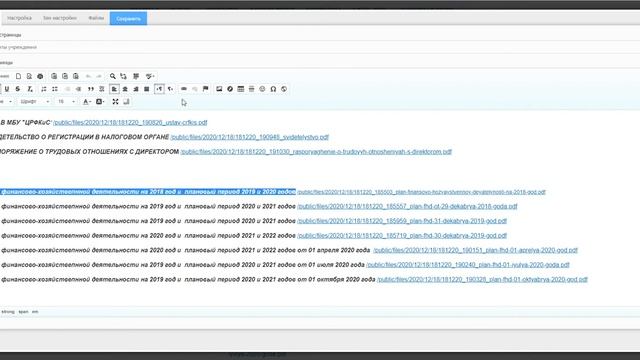This screenshot has height=360, width=640.
Task: Open the Find magnifier tool
Action: 113,76
